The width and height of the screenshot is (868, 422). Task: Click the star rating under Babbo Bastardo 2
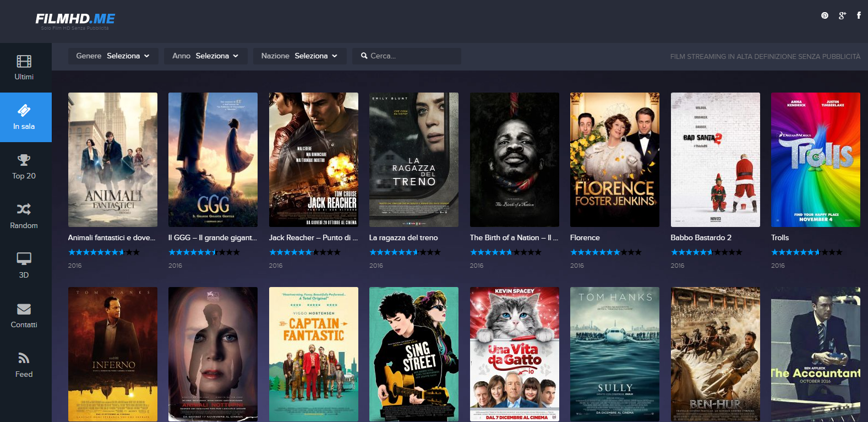[707, 252]
